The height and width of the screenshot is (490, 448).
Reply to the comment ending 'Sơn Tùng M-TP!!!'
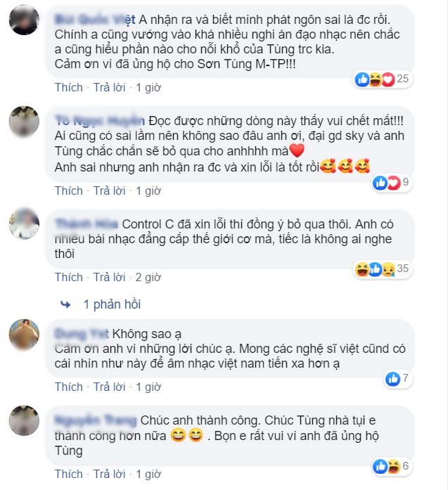click(x=110, y=87)
